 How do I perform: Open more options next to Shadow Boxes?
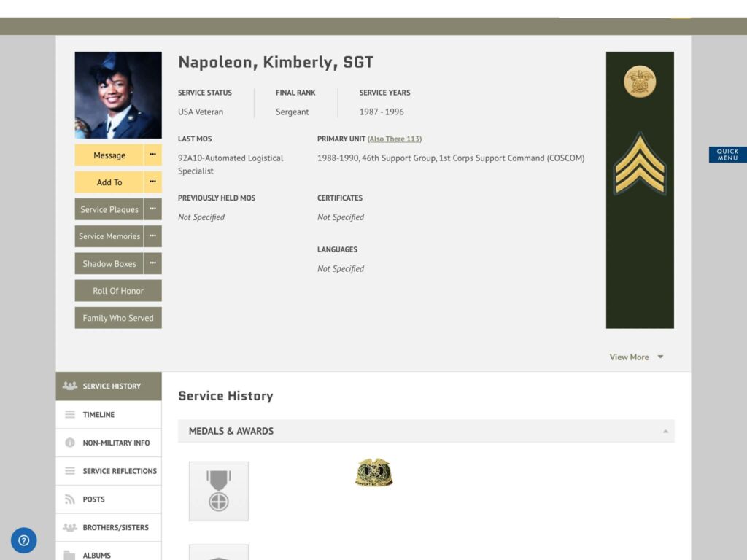152,263
